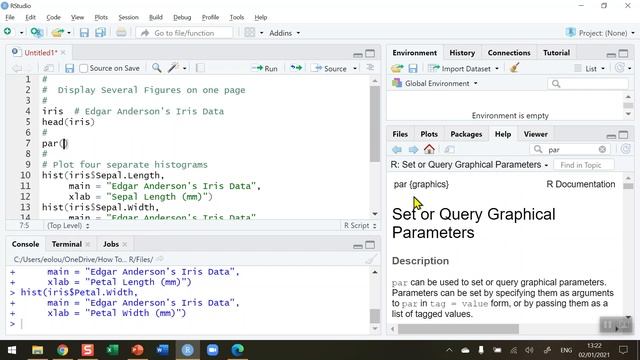Open the List view dropdown

tap(589, 69)
